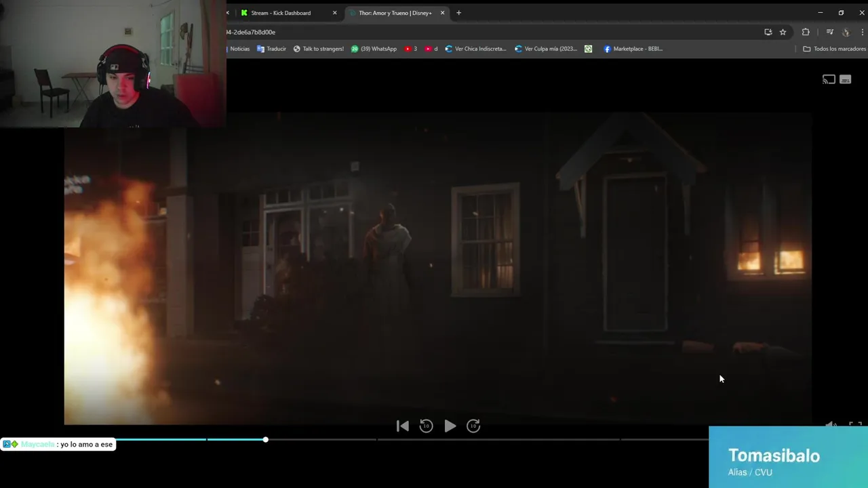Open the Chrome profile avatar
The width and height of the screenshot is (868, 488).
[846, 32]
